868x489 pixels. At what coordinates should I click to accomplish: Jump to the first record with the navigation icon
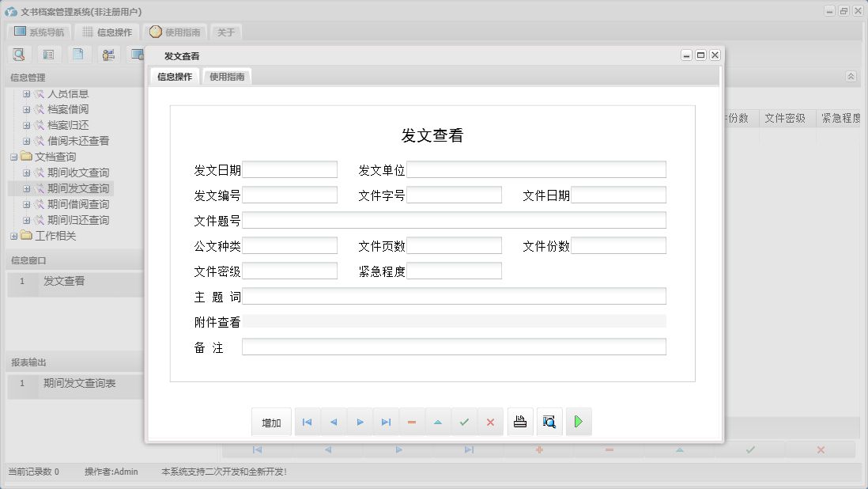(x=307, y=422)
